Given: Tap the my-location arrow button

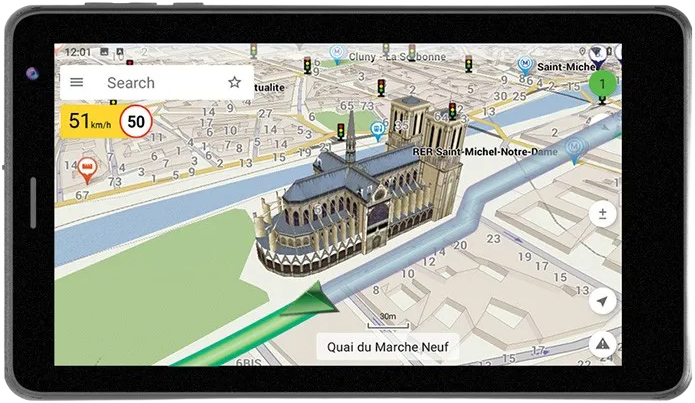Looking at the screenshot, I should click(x=602, y=300).
